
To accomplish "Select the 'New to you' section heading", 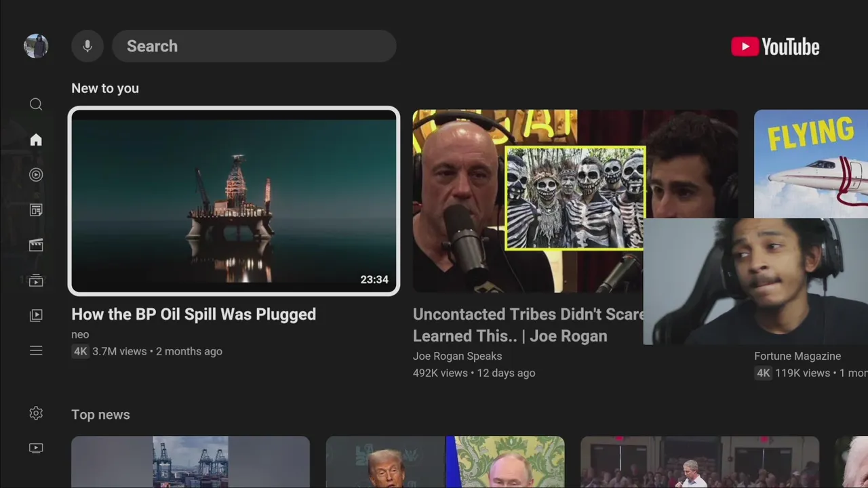I will 105,88.
